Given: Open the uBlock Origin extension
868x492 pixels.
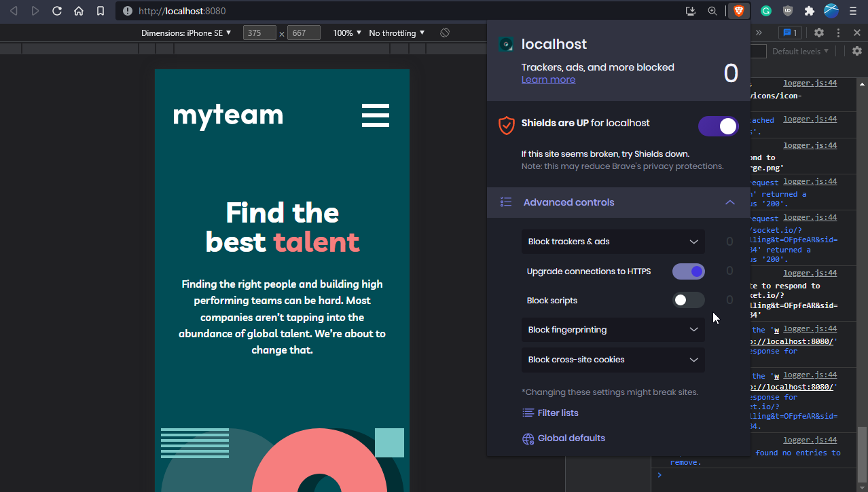Looking at the screenshot, I should click(x=788, y=11).
